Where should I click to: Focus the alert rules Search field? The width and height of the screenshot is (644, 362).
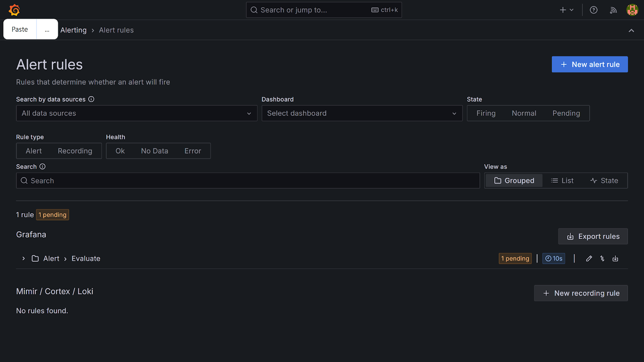(x=248, y=181)
